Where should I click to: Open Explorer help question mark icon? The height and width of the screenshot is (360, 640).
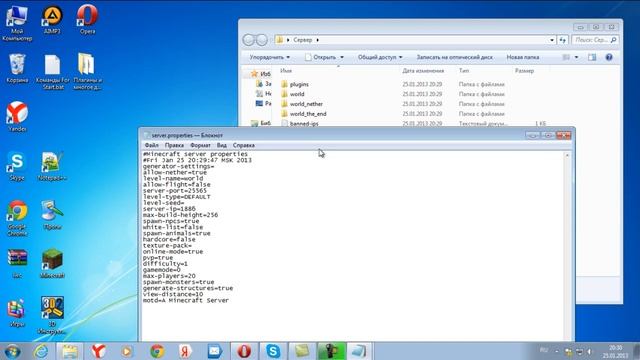[x=609, y=57]
